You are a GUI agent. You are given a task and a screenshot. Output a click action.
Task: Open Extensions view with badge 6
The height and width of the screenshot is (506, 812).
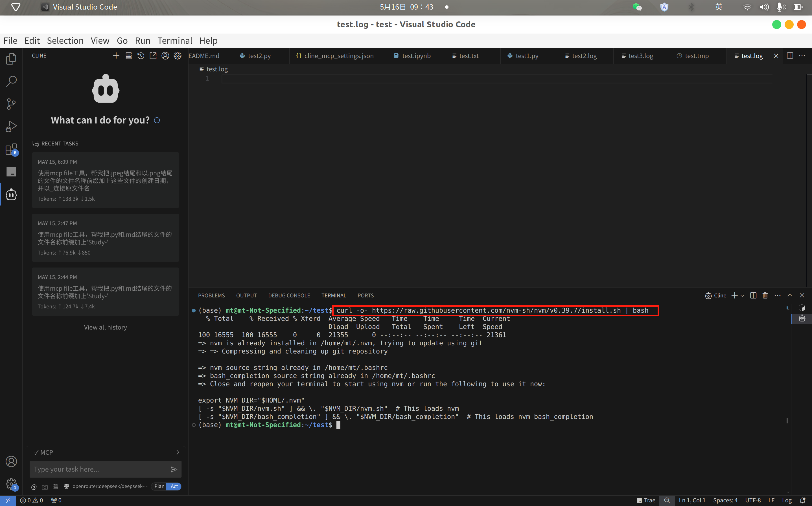click(11, 149)
